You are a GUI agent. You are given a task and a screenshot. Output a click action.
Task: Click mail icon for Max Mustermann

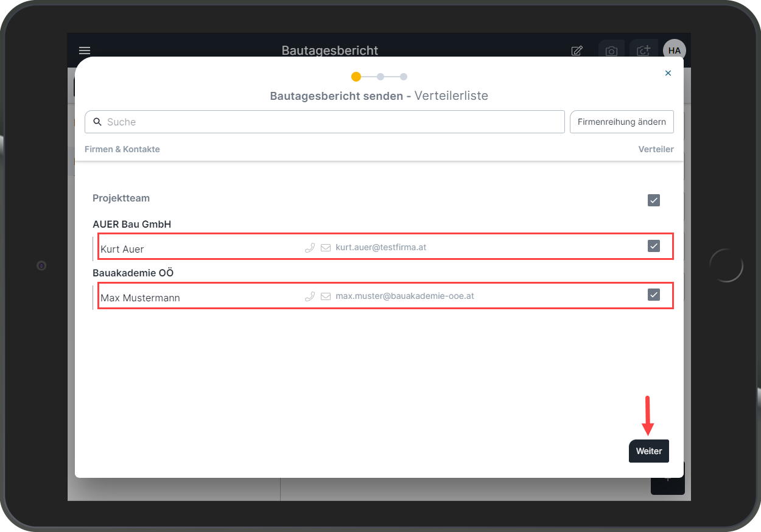tap(326, 296)
